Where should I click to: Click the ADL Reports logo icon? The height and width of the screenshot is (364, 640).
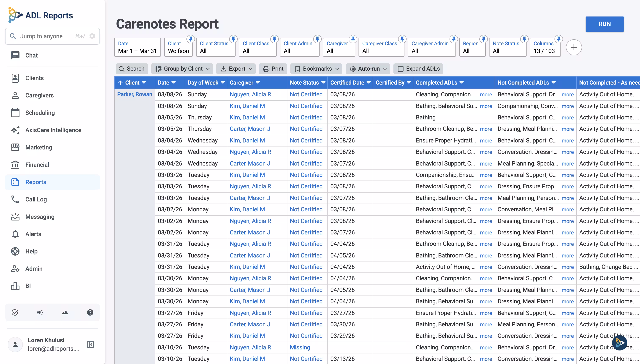pos(15,15)
